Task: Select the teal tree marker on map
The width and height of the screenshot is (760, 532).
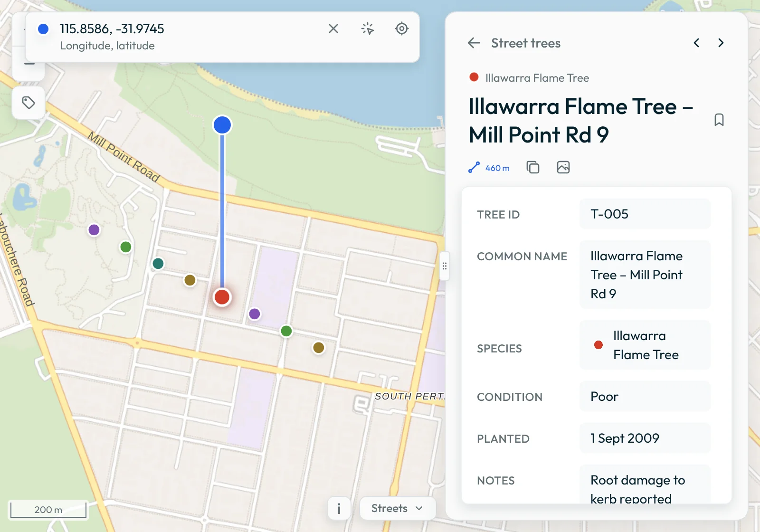Action: click(x=158, y=263)
